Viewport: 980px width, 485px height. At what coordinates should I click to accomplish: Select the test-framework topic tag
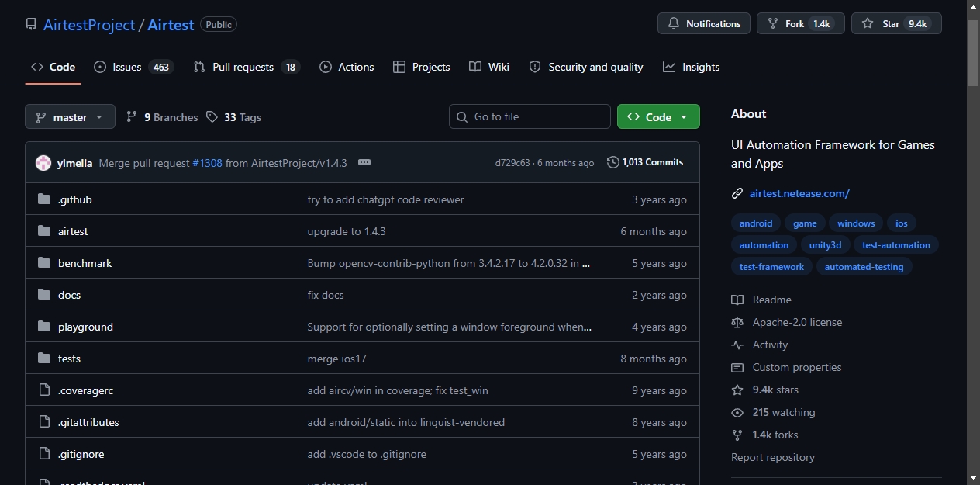coord(771,267)
